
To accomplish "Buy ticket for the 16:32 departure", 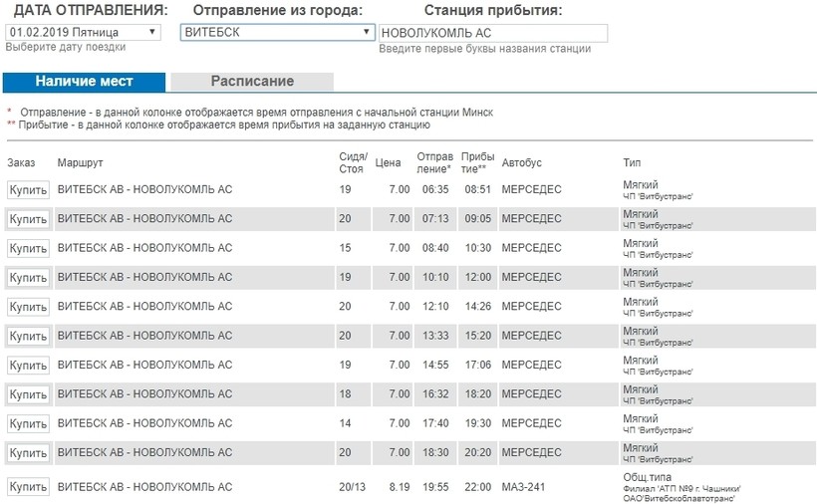I will (28, 394).
